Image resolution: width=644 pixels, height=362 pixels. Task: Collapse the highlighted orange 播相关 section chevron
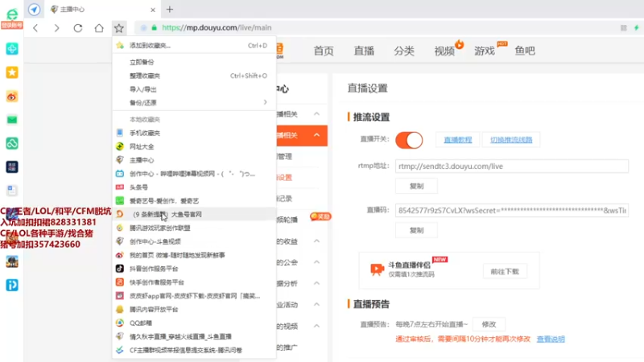pos(316,135)
